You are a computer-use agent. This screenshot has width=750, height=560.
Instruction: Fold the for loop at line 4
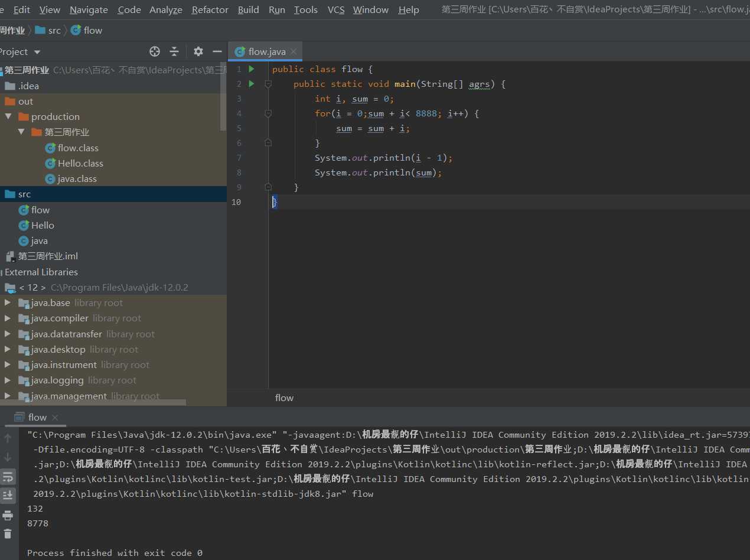pyautogui.click(x=268, y=113)
